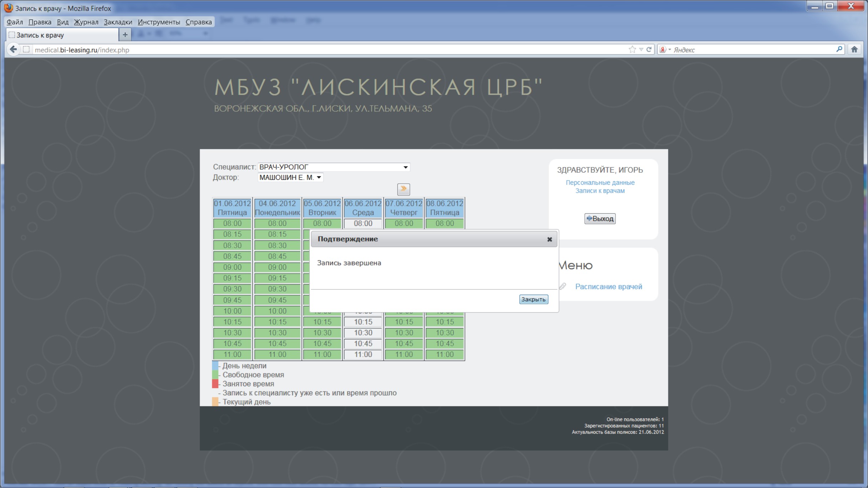The width and height of the screenshot is (868, 488).
Task: Reload the page with the refresh icon
Action: click(649, 50)
